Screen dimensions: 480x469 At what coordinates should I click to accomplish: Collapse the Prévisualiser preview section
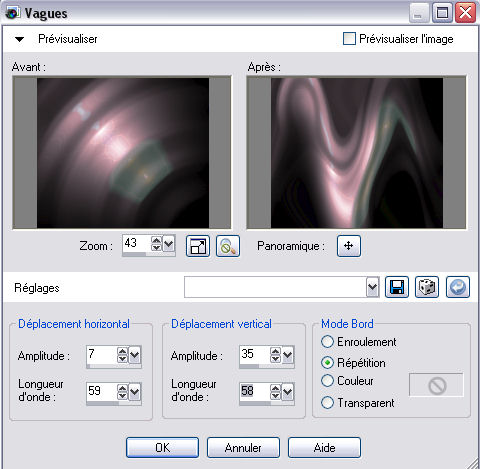point(20,39)
